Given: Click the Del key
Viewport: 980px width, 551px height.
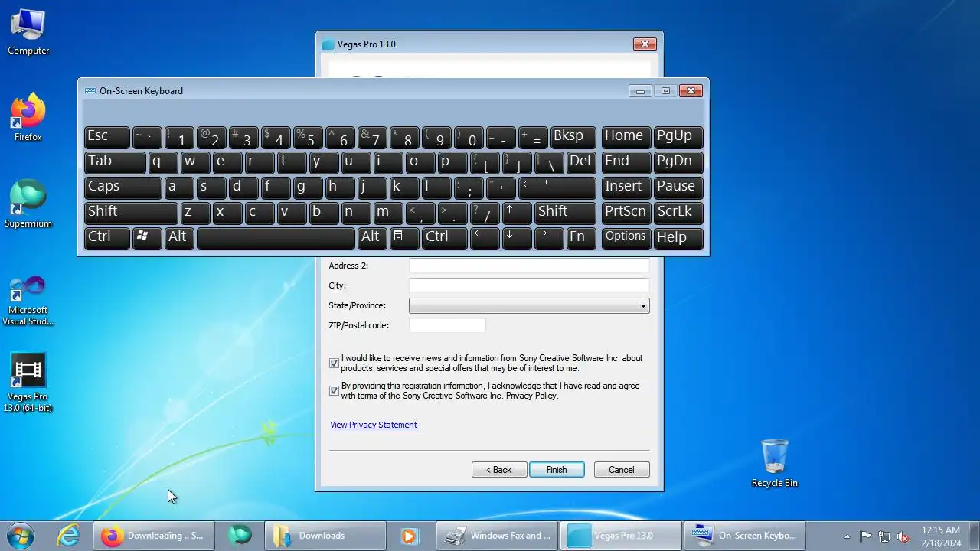Looking at the screenshot, I should point(581,162).
